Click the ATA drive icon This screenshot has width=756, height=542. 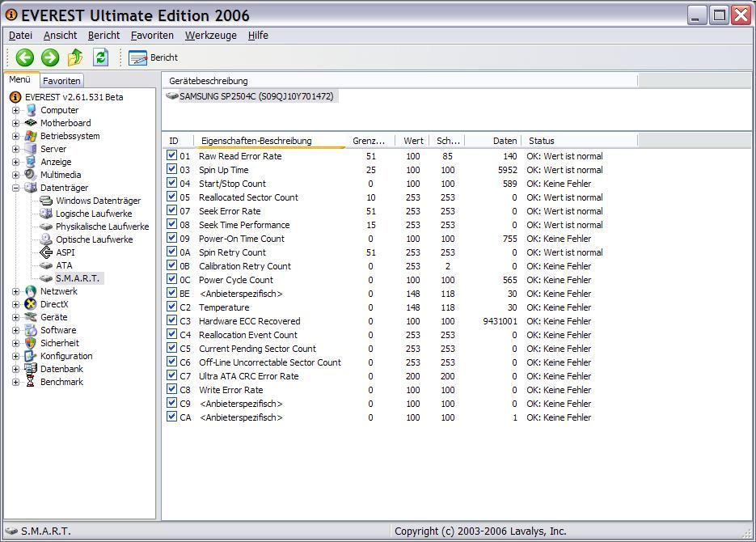coord(46,265)
